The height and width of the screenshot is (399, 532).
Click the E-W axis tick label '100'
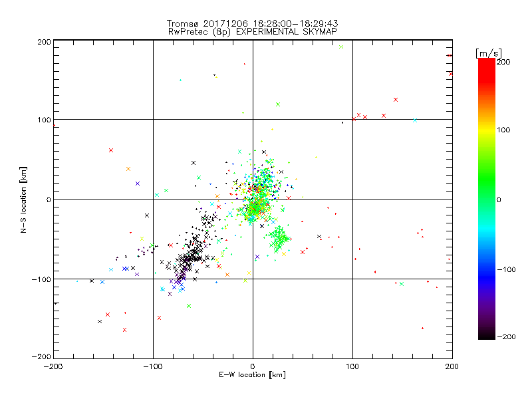click(x=352, y=366)
